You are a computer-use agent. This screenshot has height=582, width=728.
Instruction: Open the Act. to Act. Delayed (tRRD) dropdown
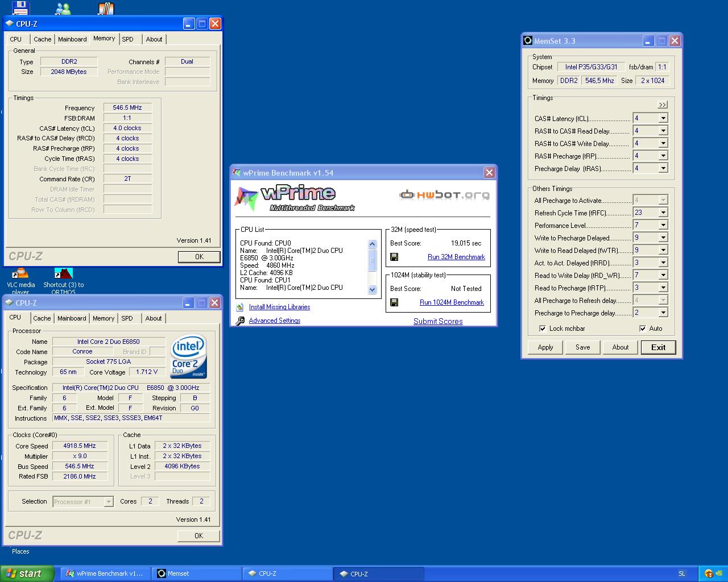coord(663,263)
